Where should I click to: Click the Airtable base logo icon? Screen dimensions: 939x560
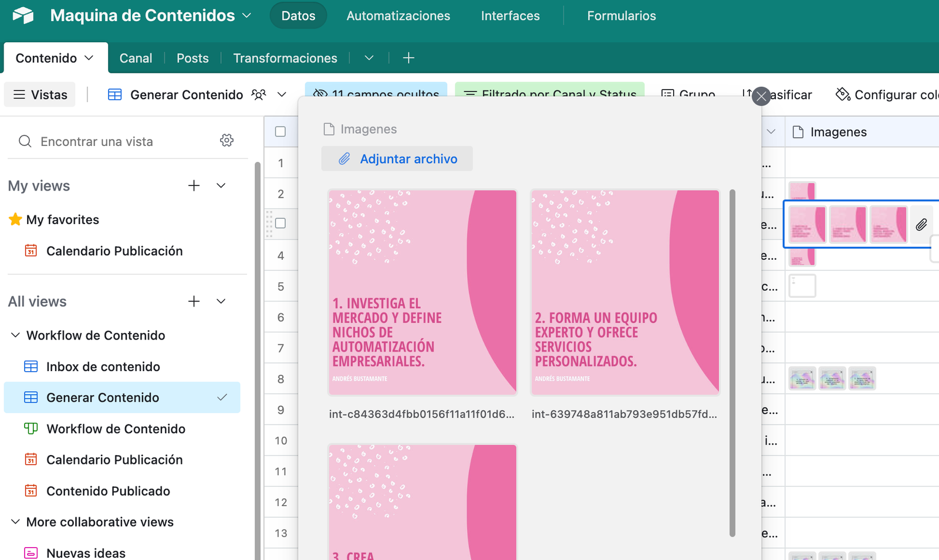(x=23, y=15)
